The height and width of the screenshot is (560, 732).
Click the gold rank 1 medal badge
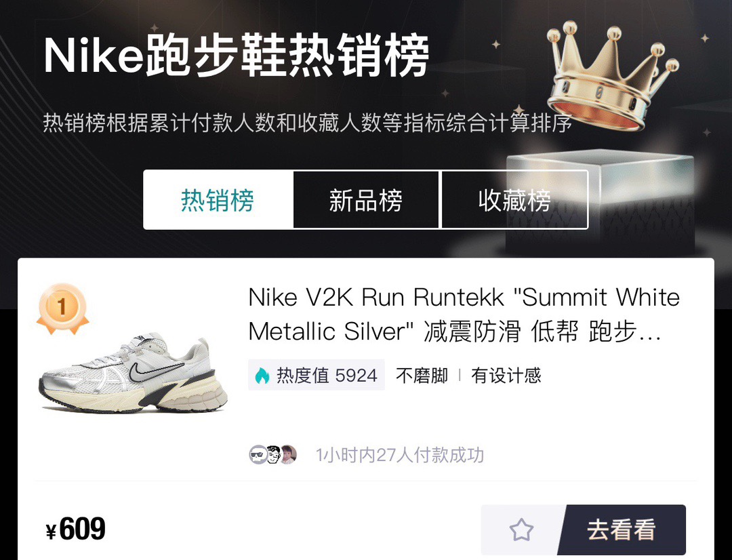(x=62, y=309)
